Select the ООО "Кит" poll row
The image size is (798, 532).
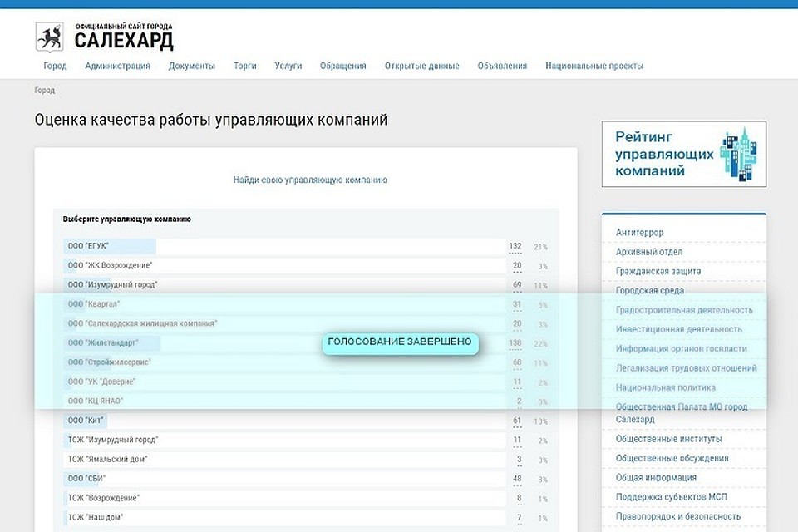click(284, 421)
